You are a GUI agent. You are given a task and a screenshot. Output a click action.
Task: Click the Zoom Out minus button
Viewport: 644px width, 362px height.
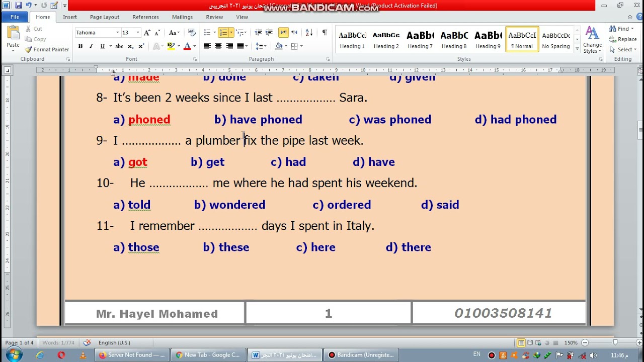[x=585, y=343]
